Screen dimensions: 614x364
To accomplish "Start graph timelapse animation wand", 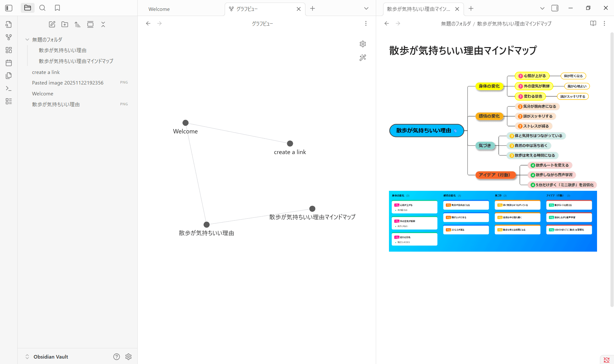I will 363,58.
